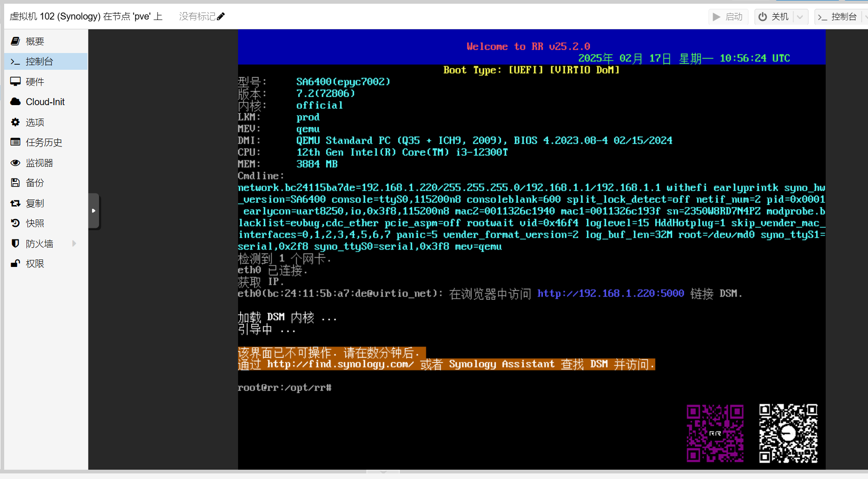Open the 选项 options section
This screenshot has width=868, height=479.
tap(46, 122)
